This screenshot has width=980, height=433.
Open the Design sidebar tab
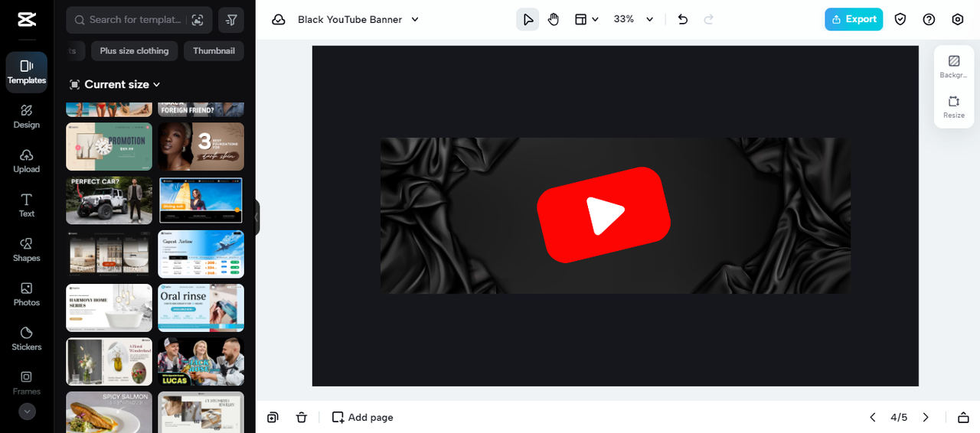(27, 116)
